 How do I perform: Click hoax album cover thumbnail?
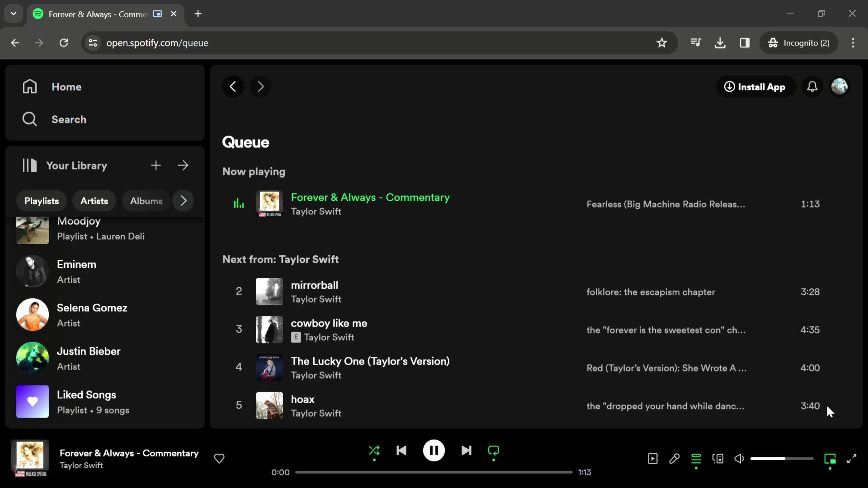pos(269,406)
